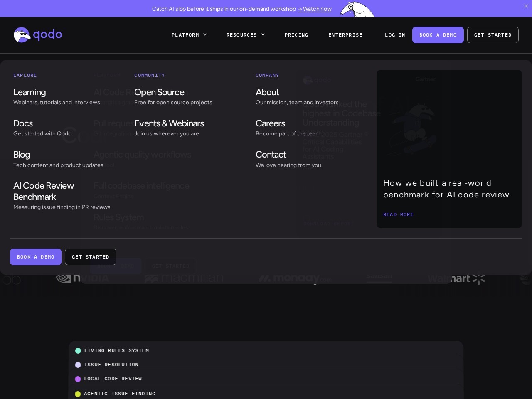Click the mascot illustration in the banner
Image resolution: width=532 pixels, height=399 pixels.
pos(357,9)
